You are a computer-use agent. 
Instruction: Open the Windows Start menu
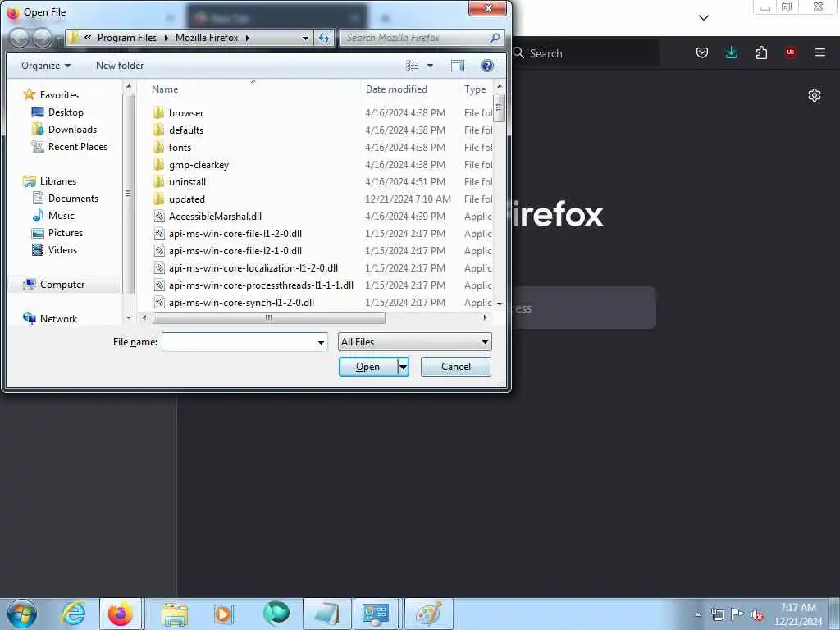tap(22, 614)
